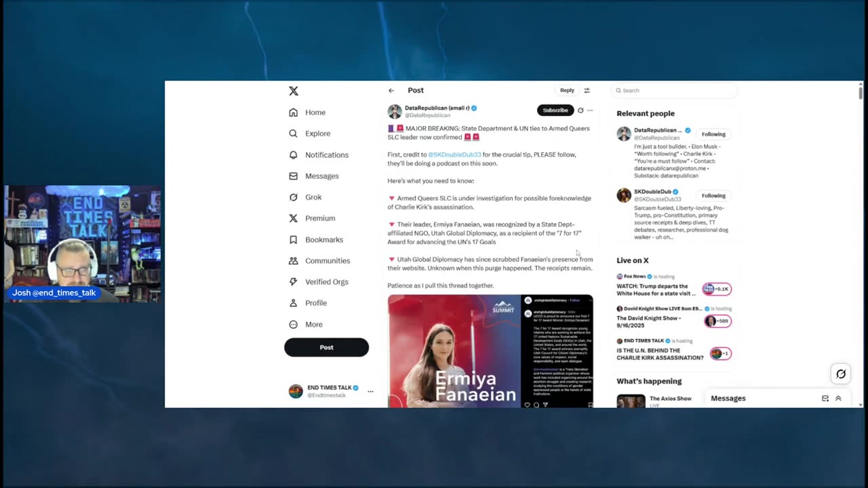Open the reply filter settings icon

[x=587, y=90]
